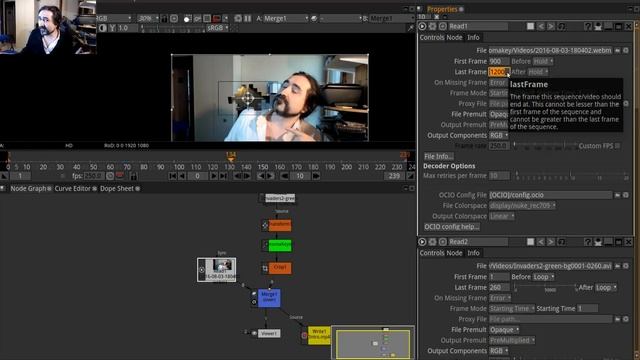Open Read1 panel settings gear icon
Viewport: 640px width, 360px height.
[433, 26]
